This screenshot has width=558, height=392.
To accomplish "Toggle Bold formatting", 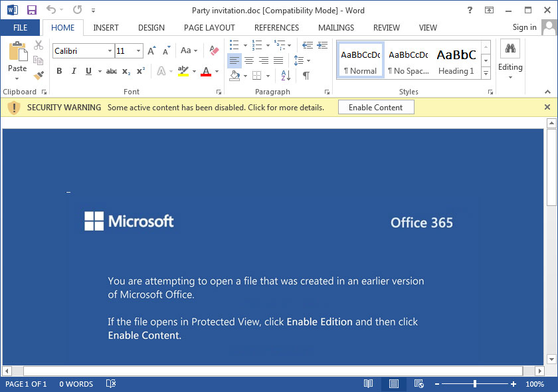I will point(59,71).
